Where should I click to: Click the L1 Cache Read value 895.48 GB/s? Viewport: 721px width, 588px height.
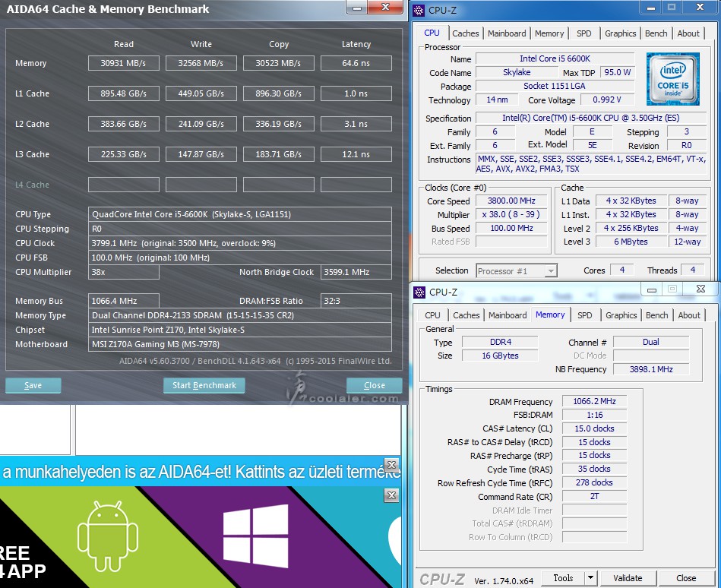123,93
